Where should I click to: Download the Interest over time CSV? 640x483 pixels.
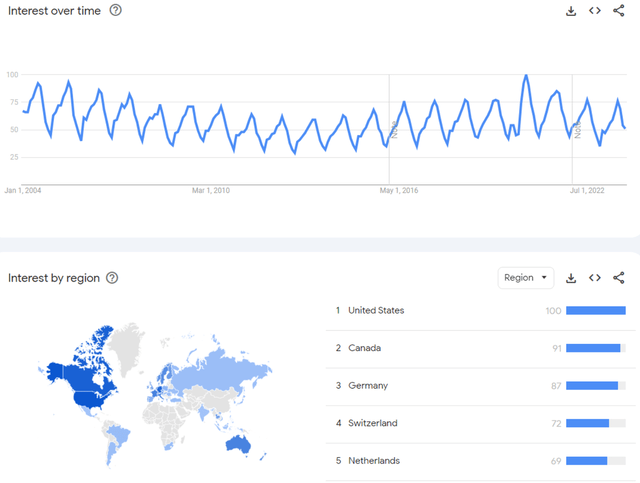[571, 11]
